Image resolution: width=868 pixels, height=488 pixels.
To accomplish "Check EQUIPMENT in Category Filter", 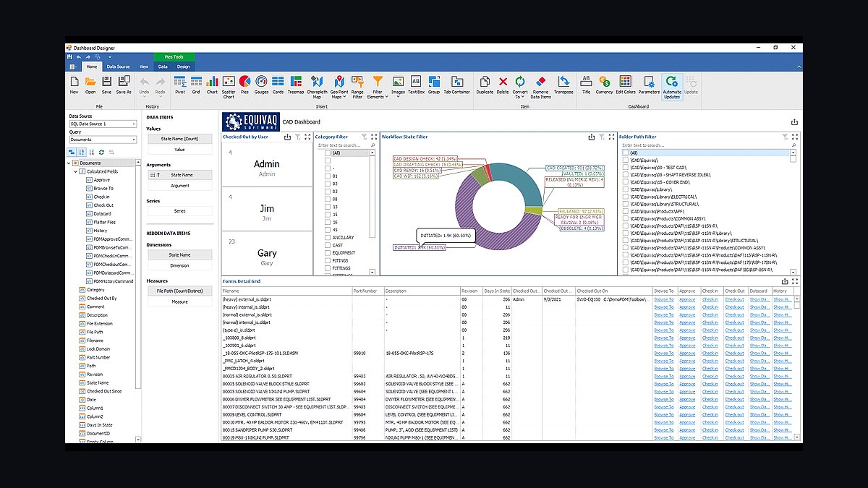I will coord(328,253).
